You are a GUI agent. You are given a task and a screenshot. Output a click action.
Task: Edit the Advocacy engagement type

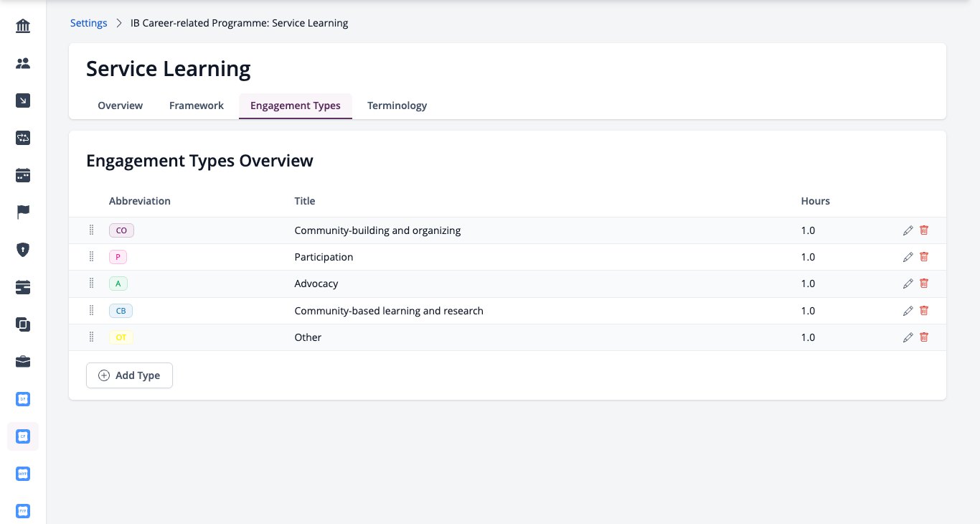(908, 284)
